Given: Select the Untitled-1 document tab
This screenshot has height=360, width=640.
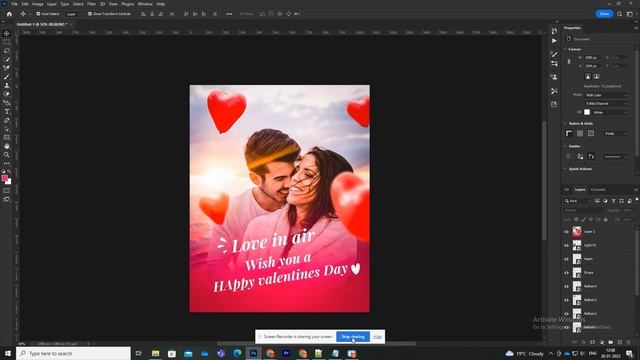Looking at the screenshot, I should click(42, 24).
